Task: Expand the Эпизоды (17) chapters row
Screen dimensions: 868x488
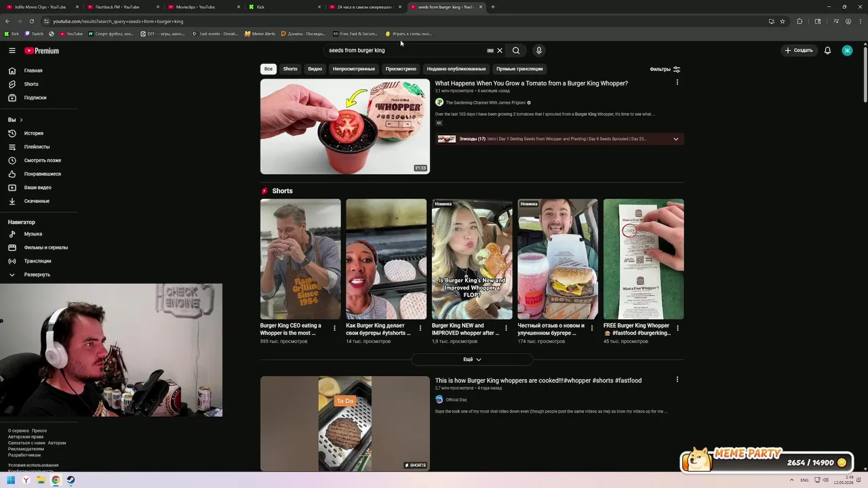Action: pos(559,139)
